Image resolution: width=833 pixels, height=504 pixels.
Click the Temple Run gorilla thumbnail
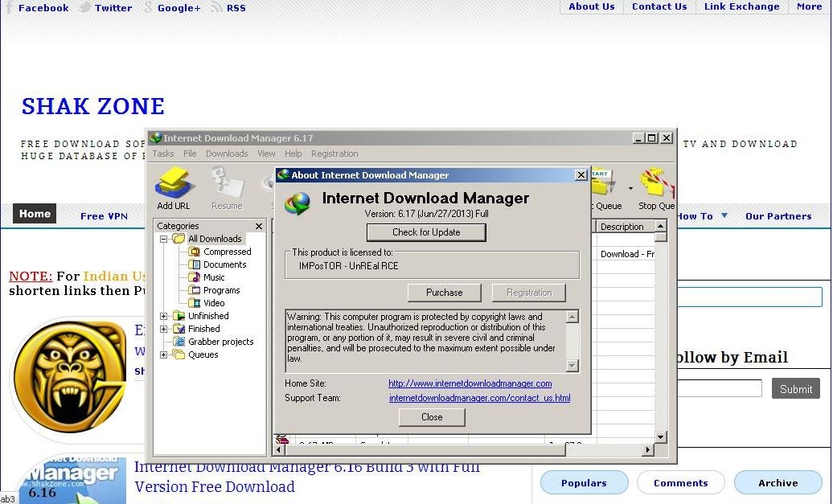click(69, 376)
